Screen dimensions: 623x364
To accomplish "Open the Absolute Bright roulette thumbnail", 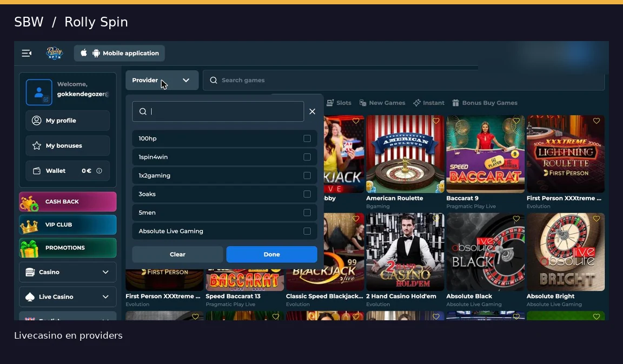I will coord(566,252).
